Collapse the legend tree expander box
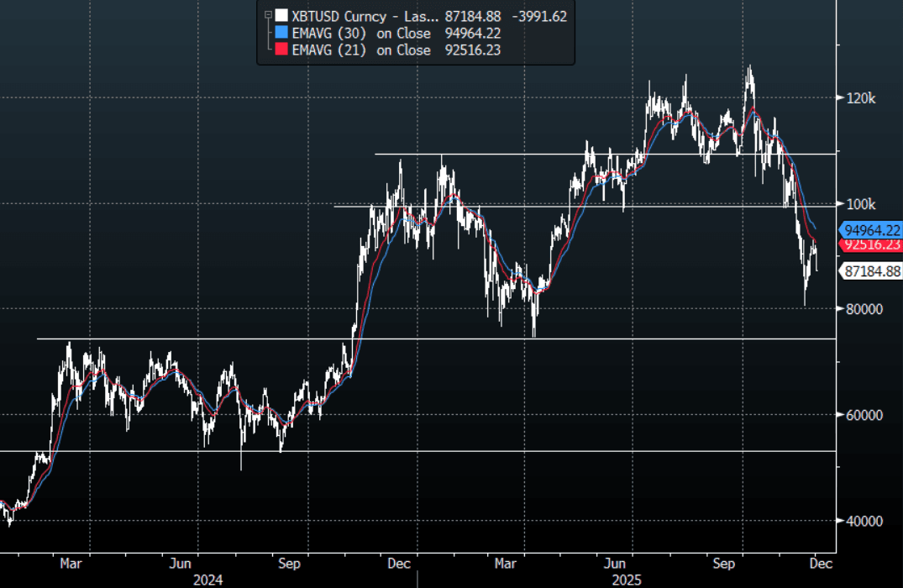The image size is (903, 588). click(x=268, y=16)
